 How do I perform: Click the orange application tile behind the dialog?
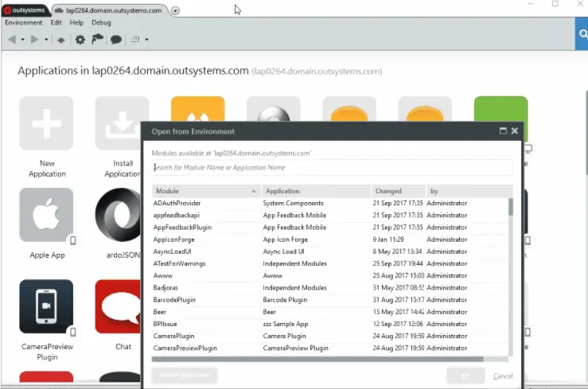point(197,109)
